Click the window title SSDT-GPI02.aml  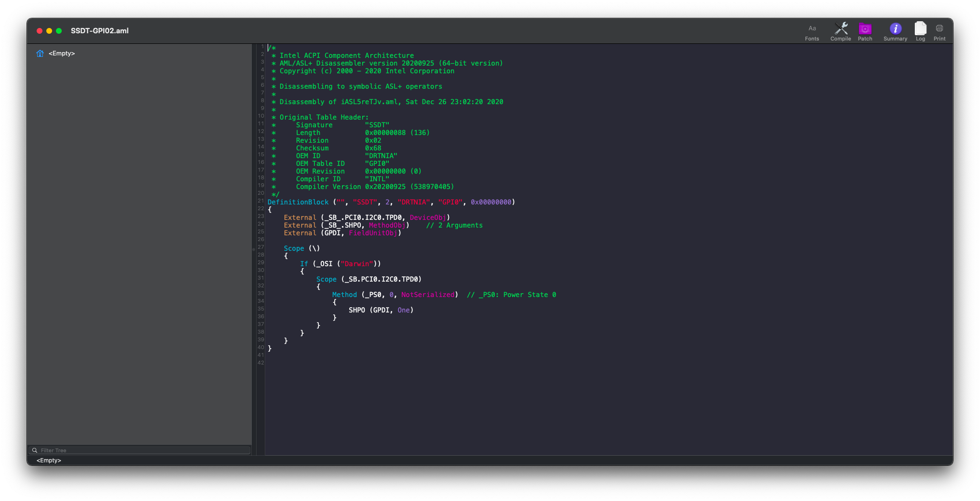100,31
